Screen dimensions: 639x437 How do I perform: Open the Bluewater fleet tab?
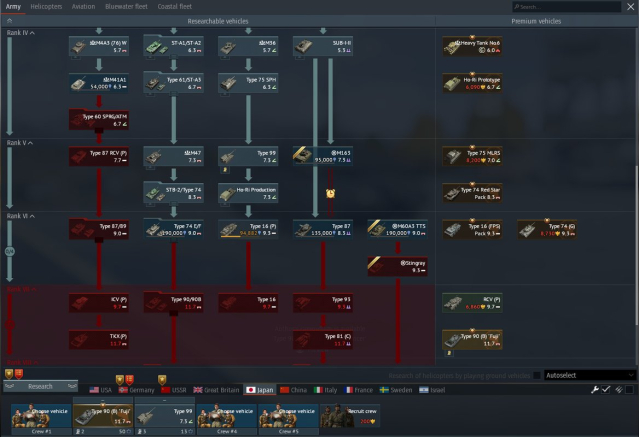pyautogui.click(x=125, y=6)
